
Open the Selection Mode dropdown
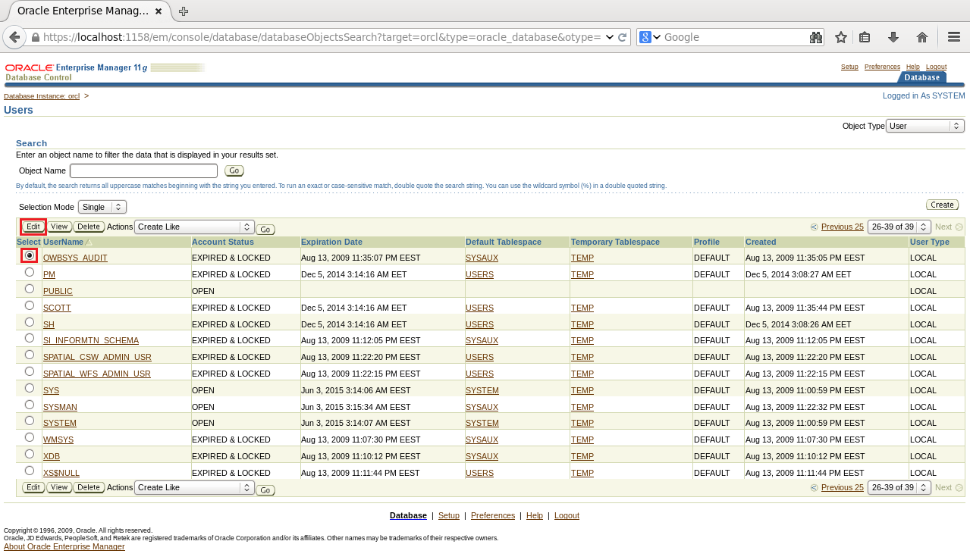click(x=102, y=207)
